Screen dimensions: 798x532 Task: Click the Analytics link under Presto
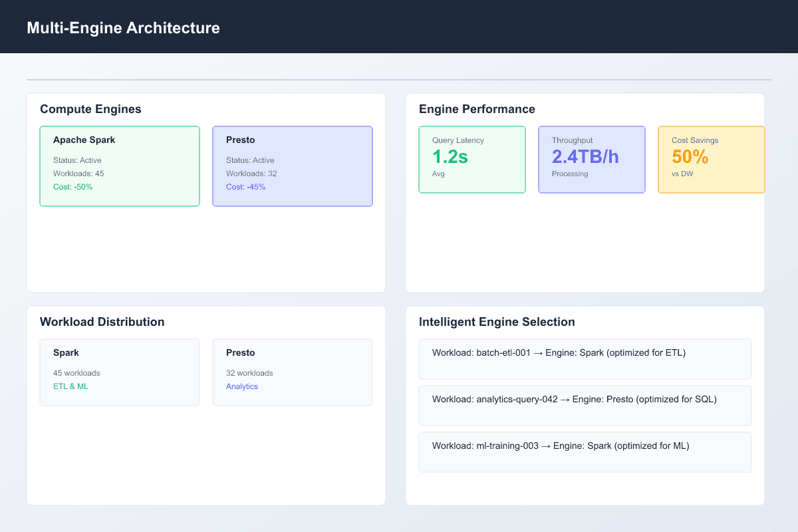(242, 386)
